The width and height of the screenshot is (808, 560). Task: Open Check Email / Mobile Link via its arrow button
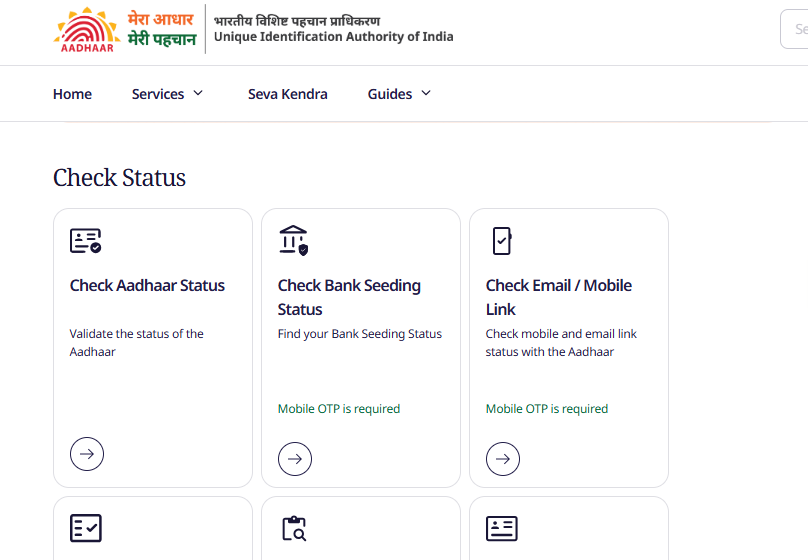pyautogui.click(x=502, y=459)
